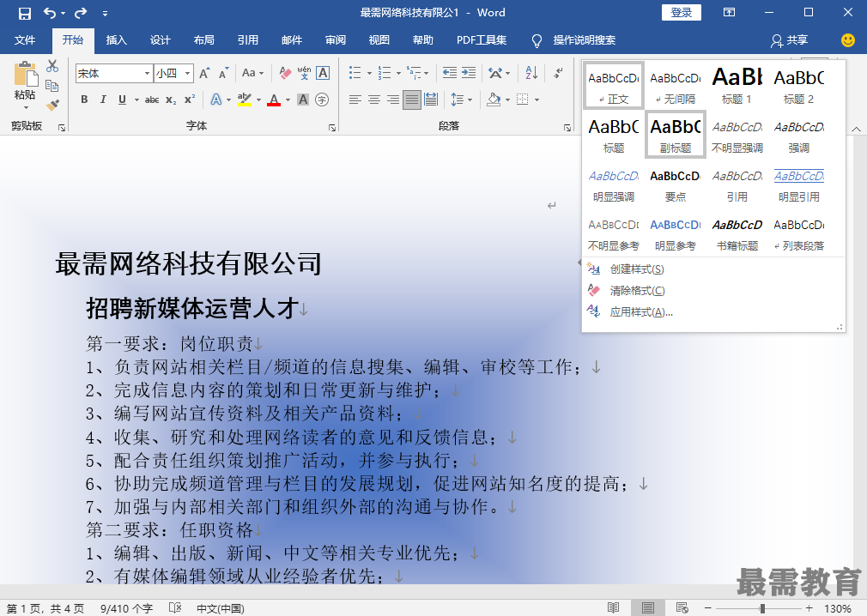Toggle strikethrough abc formatting
The height and width of the screenshot is (616, 867).
(152, 100)
